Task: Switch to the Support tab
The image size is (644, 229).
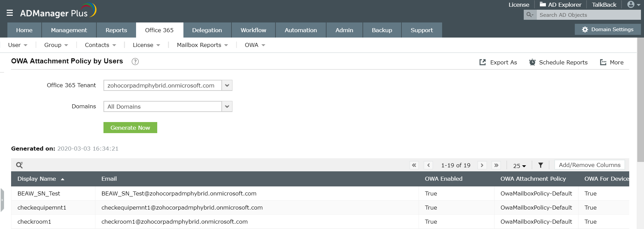Action: coord(422,30)
